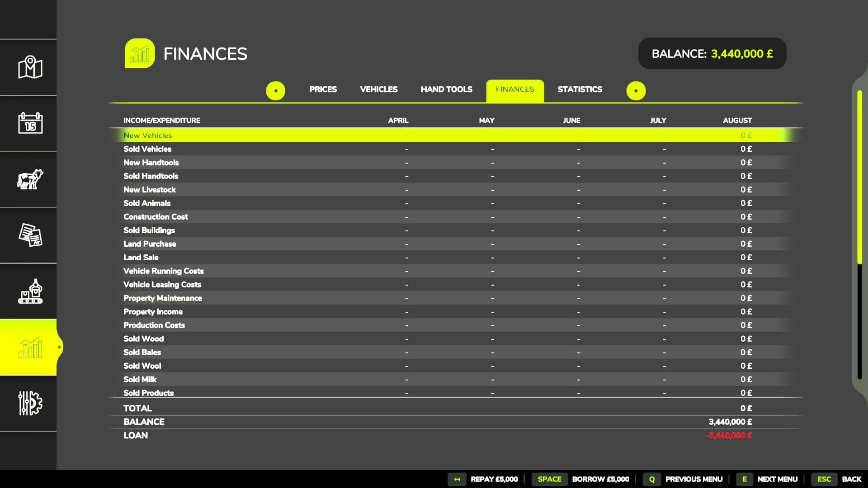Select the finances chart sidebar icon

click(30, 347)
